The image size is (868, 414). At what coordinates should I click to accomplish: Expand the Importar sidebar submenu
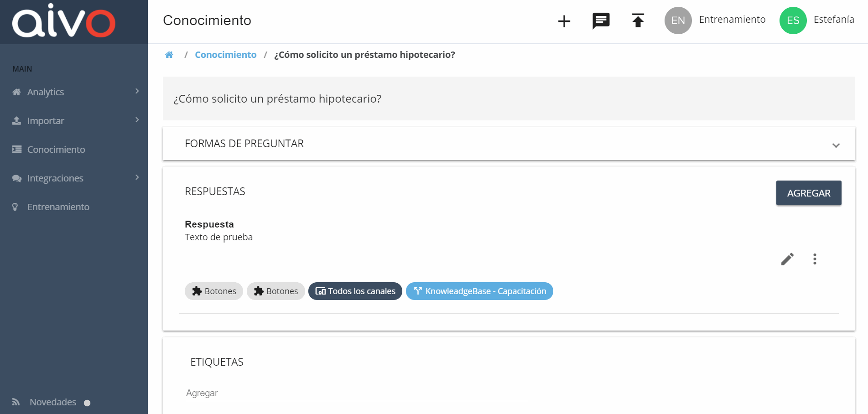point(137,120)
